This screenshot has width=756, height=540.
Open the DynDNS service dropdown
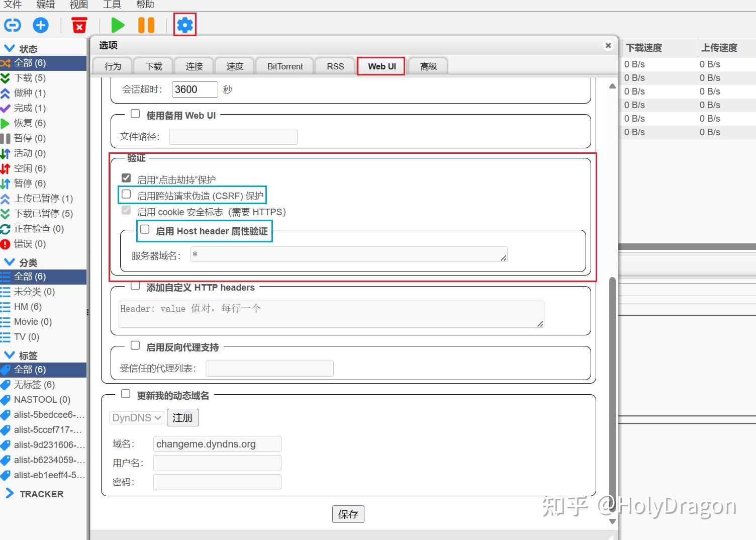click(x=136, y=417)
